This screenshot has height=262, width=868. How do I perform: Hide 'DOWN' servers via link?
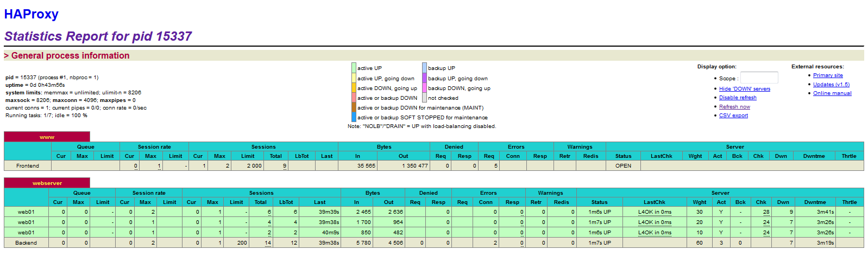(744, 89)
